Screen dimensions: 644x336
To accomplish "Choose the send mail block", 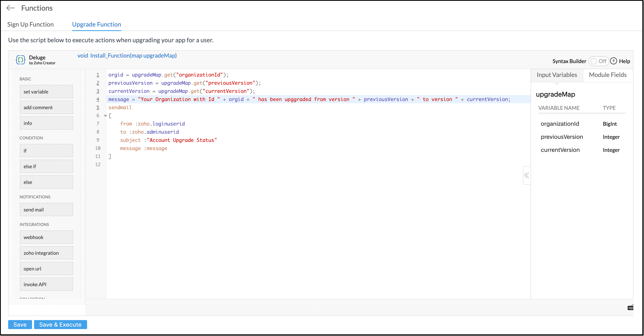I will [x=46, y=210].
